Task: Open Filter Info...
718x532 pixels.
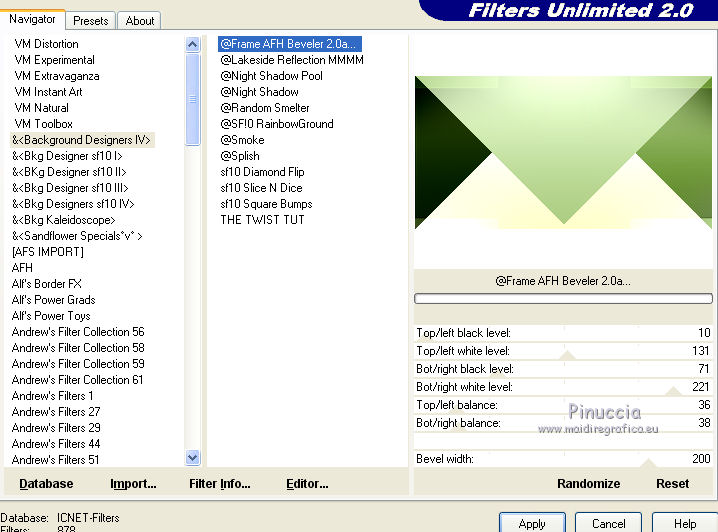Action: (x=220, y=483)
